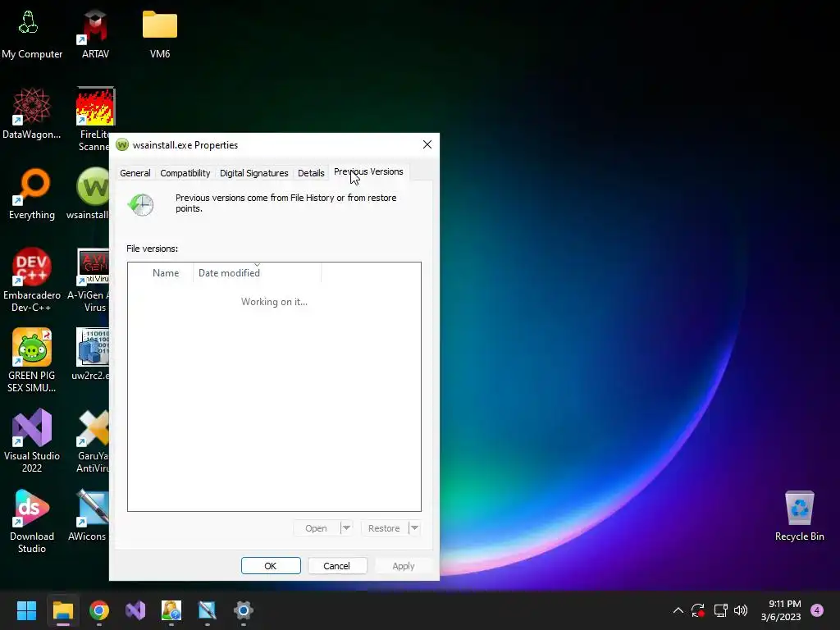This screenshot has width=840, height=630.
Task: Open the volume tray icon
Action: pos(741,610)
